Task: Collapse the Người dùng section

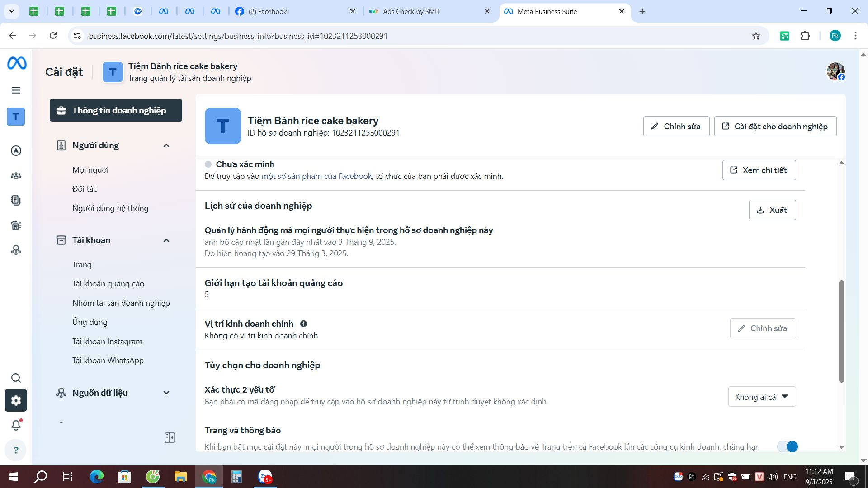Action: coord(166,145)
